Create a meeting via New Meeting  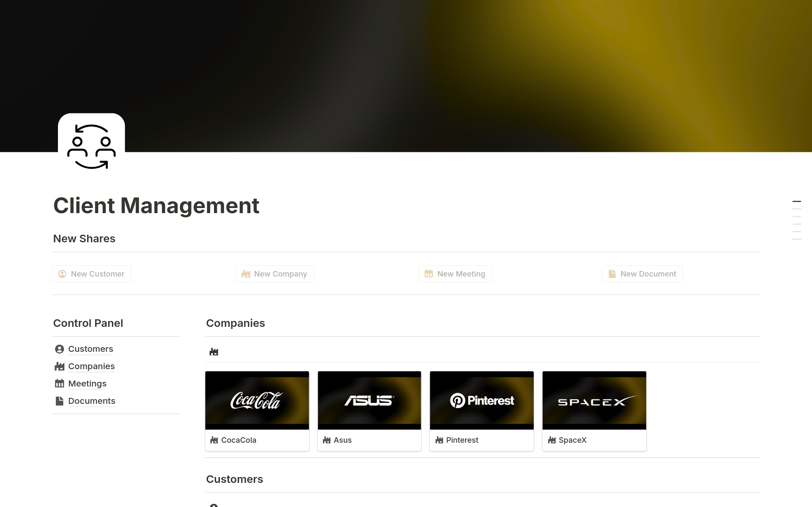[455, 274]
